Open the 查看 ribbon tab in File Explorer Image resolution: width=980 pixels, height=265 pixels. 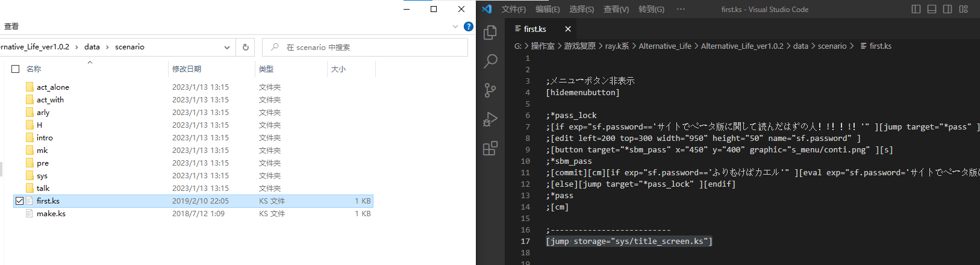(11, 26)
